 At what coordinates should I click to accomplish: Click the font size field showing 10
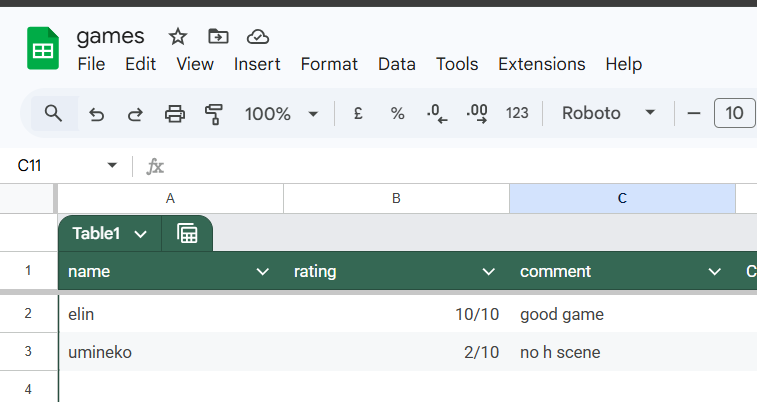click(734, 113)
